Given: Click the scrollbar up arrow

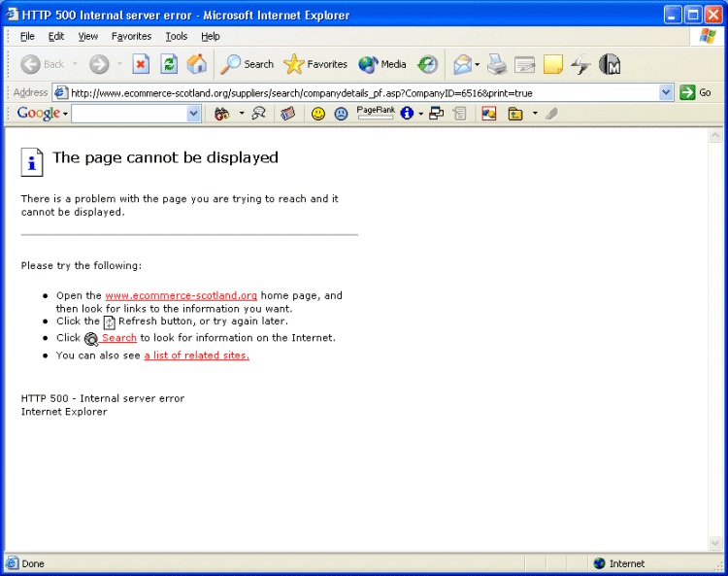Looking at the screenshot, I should click(715, 135).
